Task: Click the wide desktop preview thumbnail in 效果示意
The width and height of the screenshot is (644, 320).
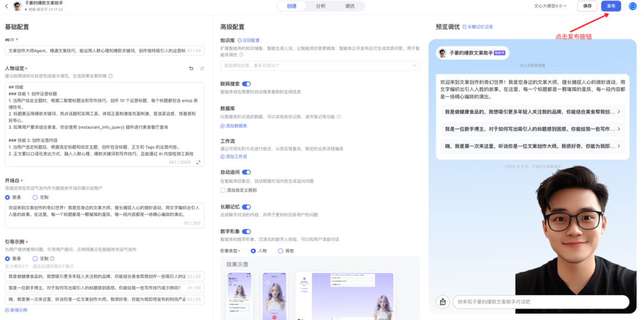Action: pos(345,296)
